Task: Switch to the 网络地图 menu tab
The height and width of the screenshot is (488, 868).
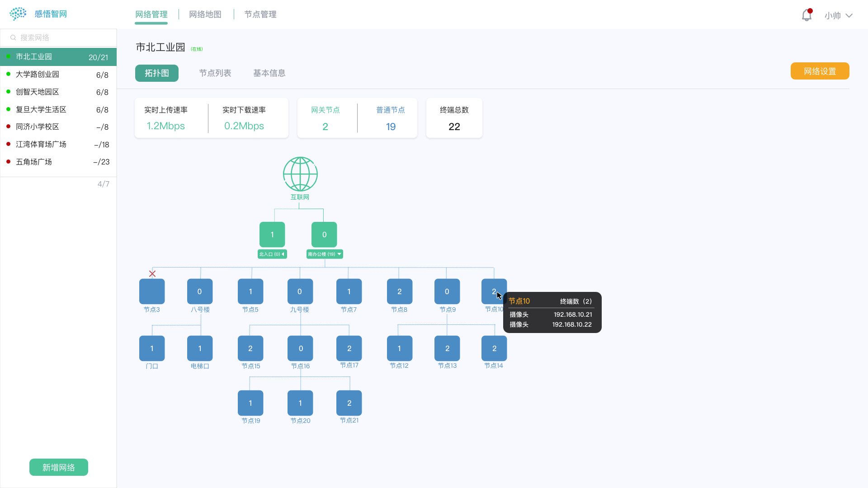Action: coord(205,14)
